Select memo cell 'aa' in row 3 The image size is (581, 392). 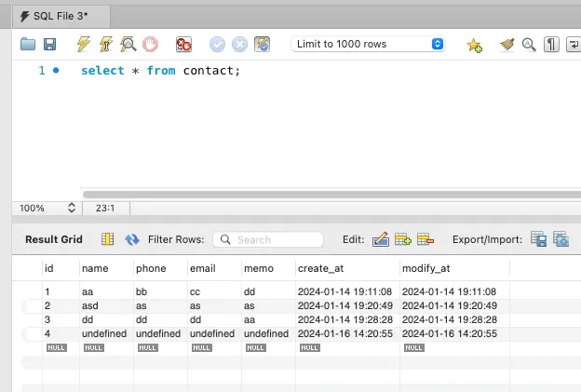tap(269, 319)
